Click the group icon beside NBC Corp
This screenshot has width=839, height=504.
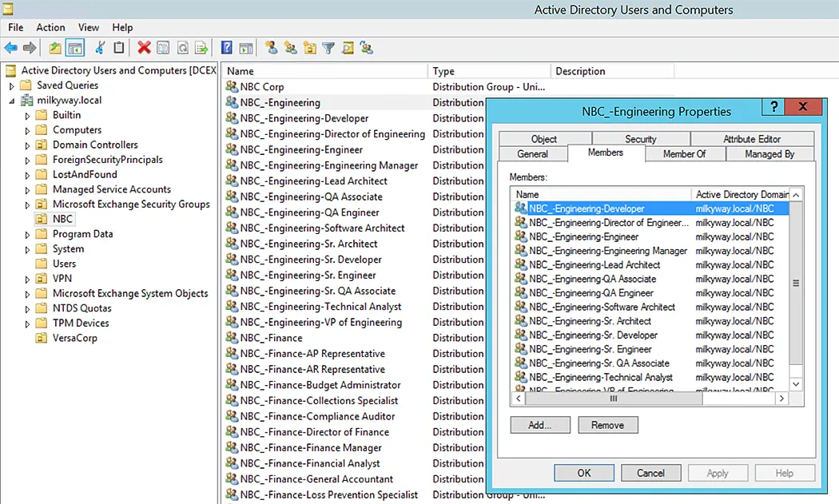pos(232,86)
